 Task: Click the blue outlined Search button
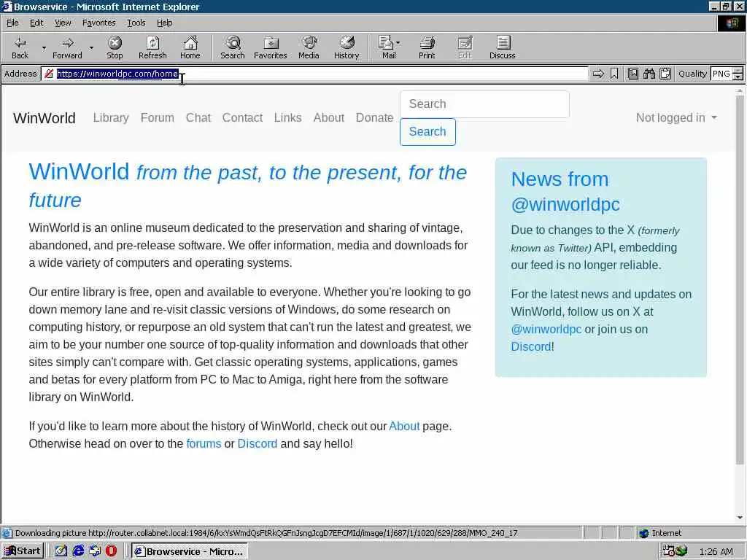(427, 132)
